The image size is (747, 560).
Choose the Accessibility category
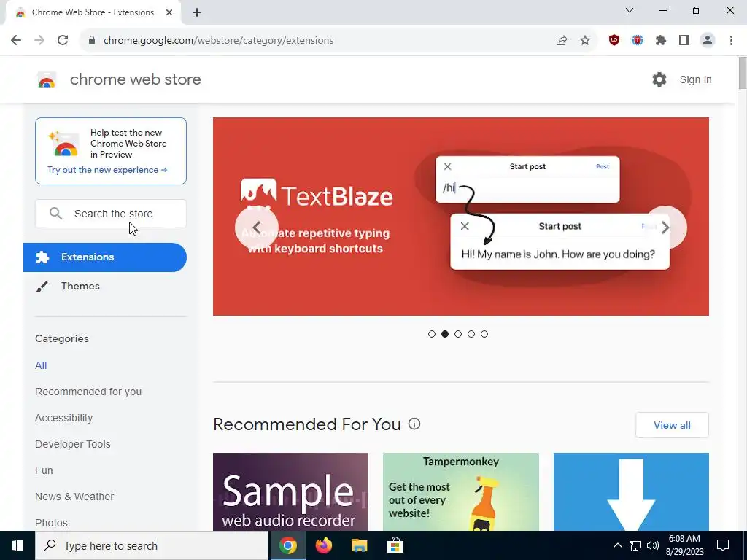click(64, 418)
